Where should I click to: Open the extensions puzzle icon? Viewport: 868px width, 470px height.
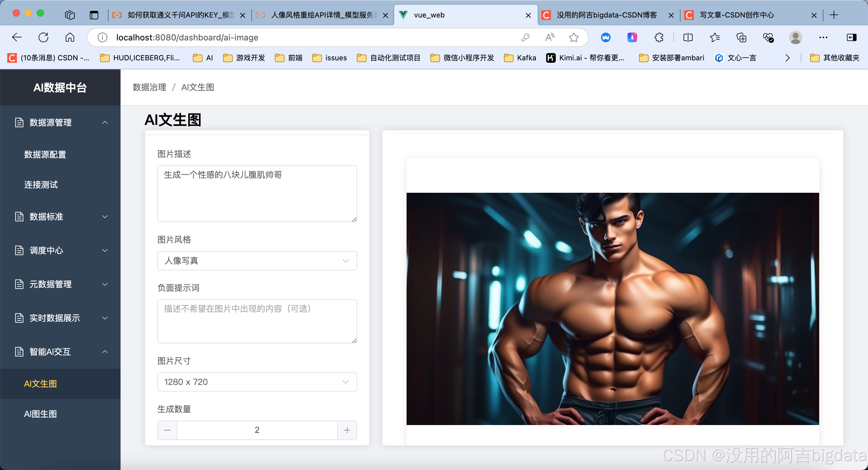(x=659, y=37)
